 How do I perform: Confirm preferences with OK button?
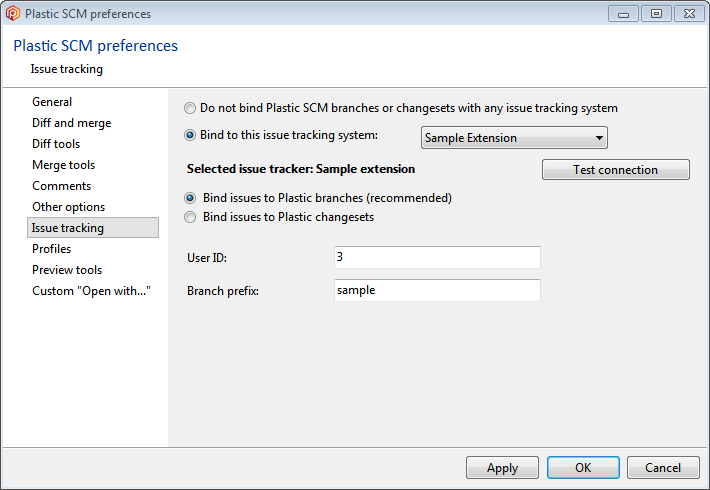583,468
